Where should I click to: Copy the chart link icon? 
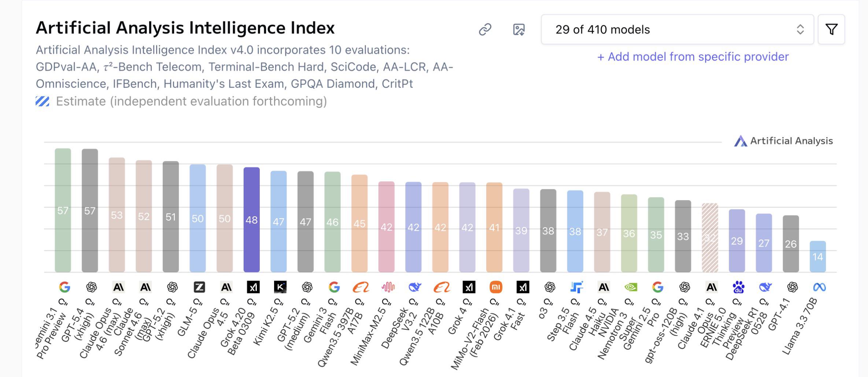(x=485, y=29)
